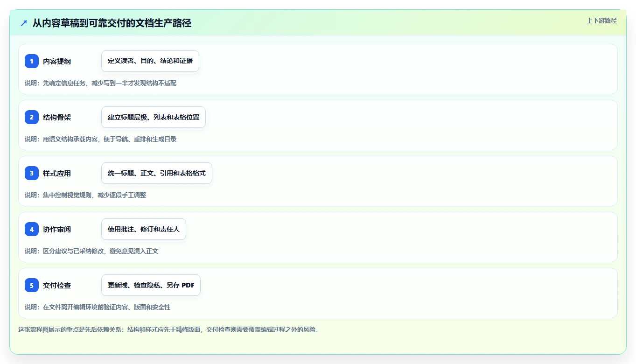636x364 pixels.
Task: Click the note starting 说明：集中控制视觉规则
Action: [x=85, y=195]
